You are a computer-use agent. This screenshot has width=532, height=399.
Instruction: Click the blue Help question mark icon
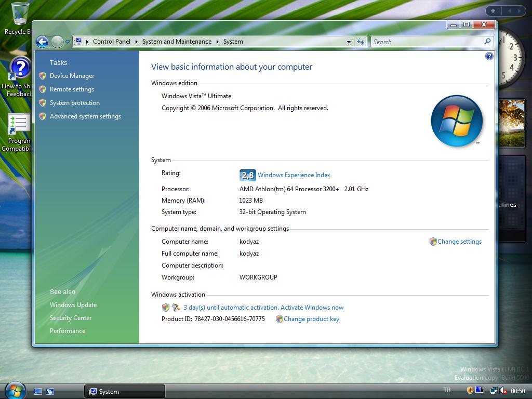[x=489, y=56]
